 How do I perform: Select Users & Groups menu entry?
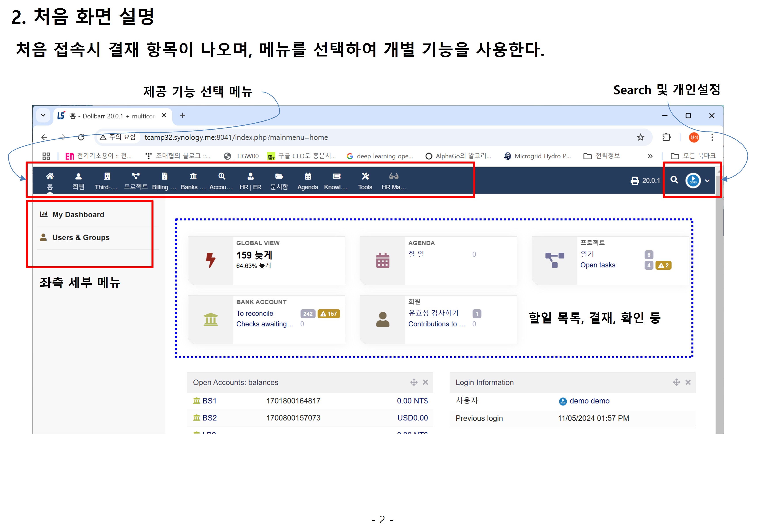pos(81,237)
